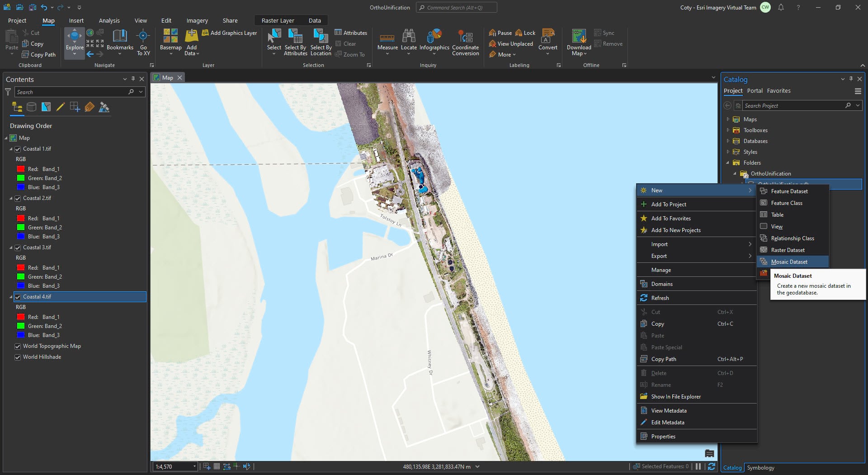The height and width of the screenshot is (475, 868).
Task: Uncheck the Coastal 1.tif layer
Action: [18, 149]
